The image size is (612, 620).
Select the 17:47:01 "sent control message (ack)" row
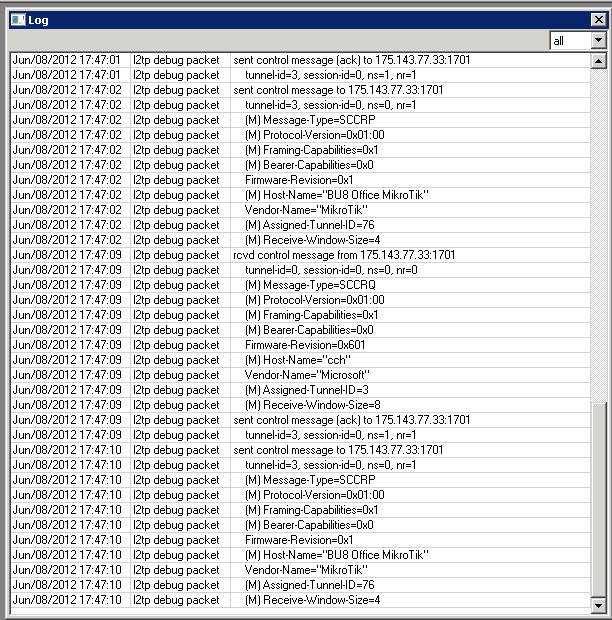(300, 60)
